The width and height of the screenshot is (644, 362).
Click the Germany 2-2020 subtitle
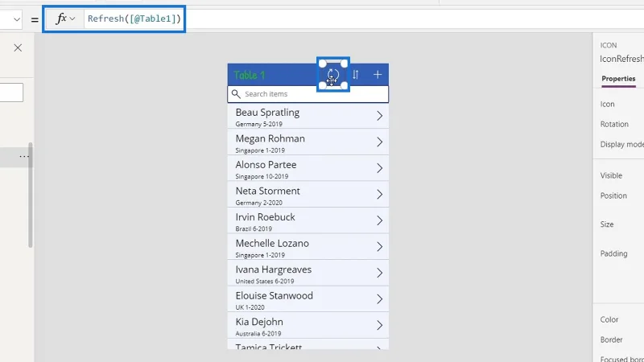[258, 203]
